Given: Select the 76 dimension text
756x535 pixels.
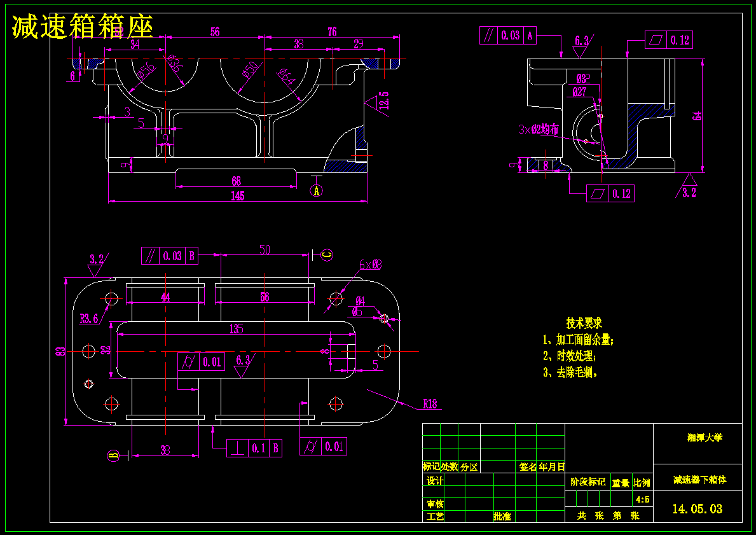Looking at the screenshot, I should [332, 32].
